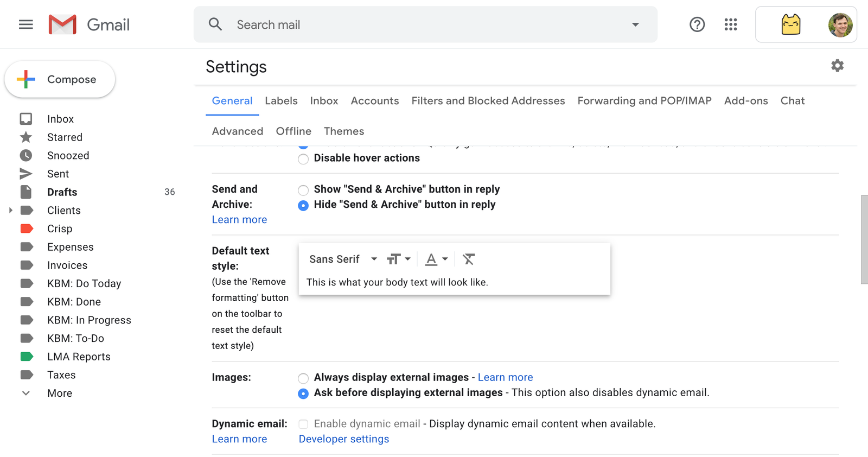Switch to the Offline tab
Image resolution: width=868 pixels, height=457 pixels.
pos(293,131)
